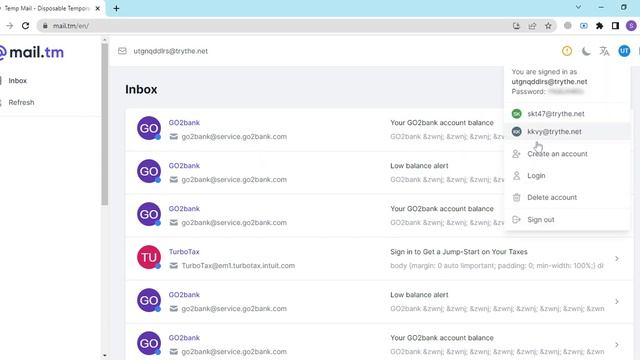
Task: Close the Temp Mail tab
Action: point(98,8)
